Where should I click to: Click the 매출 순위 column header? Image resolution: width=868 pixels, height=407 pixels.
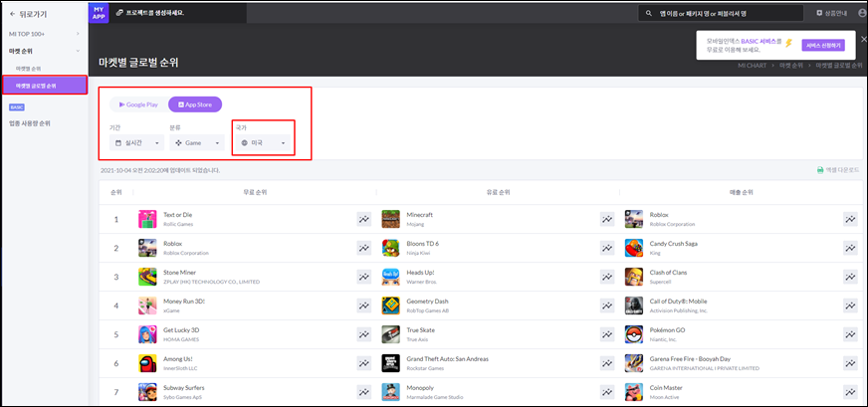742,192
